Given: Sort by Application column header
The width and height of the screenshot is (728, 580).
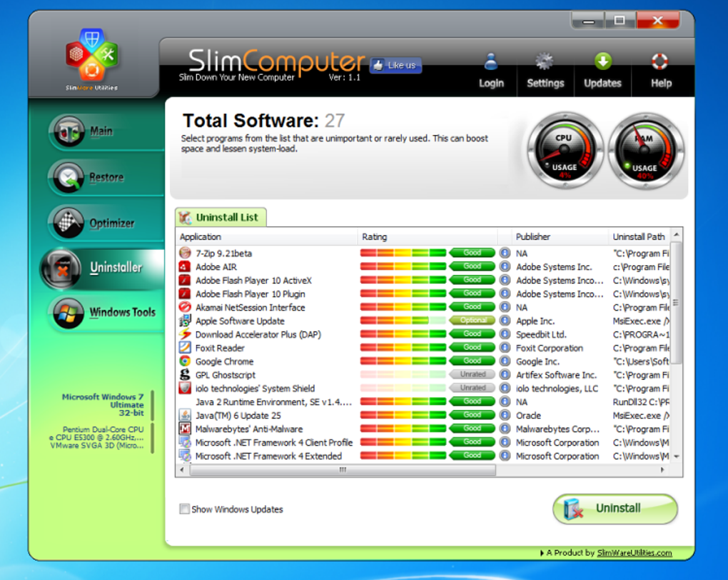Looking at the screenshot, I should (x=266, y=236).
